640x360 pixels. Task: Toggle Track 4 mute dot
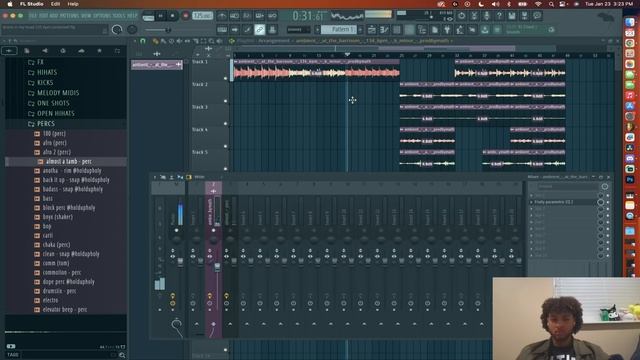pos(226,146)
